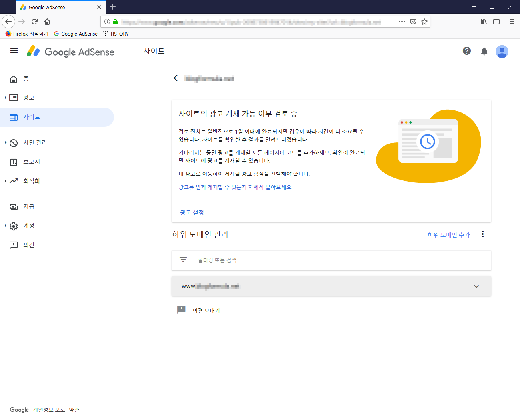This screenshot has height=420, width=520.
Task: Expand the 계정 submenu arrow
Action: point(6,226)
